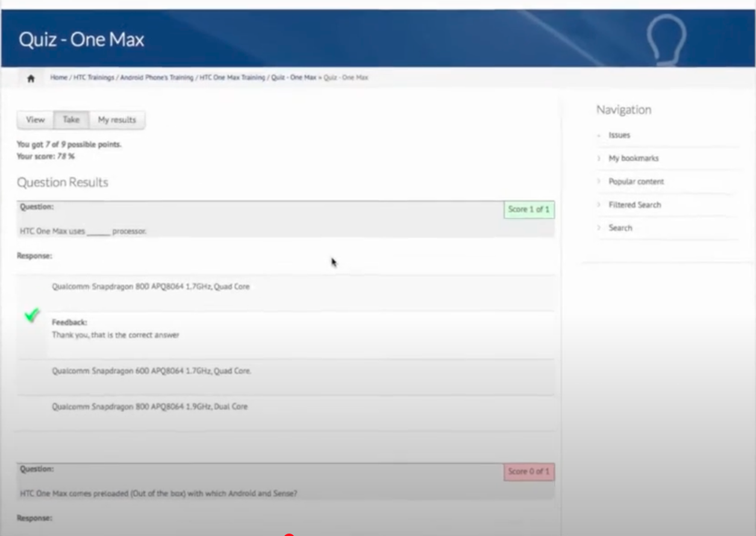Viewport: 756px width, 536px height.
Task: Open HTC Trainings breadcrumb link
Action: tap(93, 78)
